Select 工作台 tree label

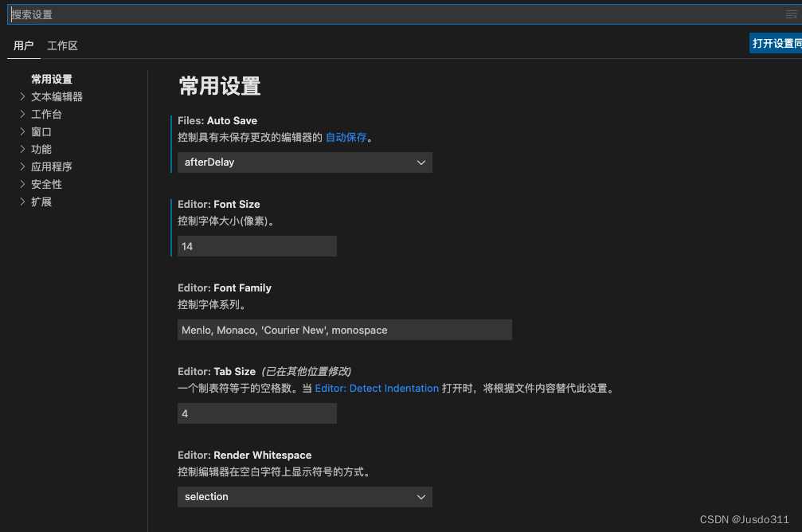tap(46, 114)
